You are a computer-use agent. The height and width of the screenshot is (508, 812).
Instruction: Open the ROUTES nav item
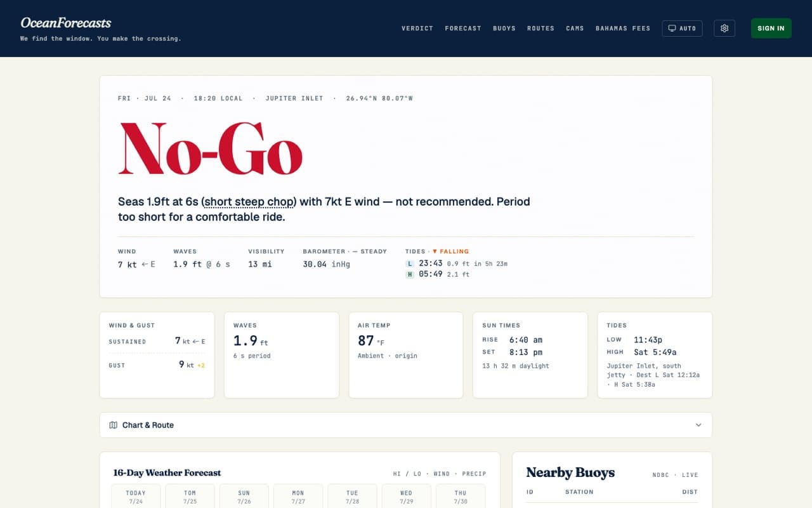point(540,29)
